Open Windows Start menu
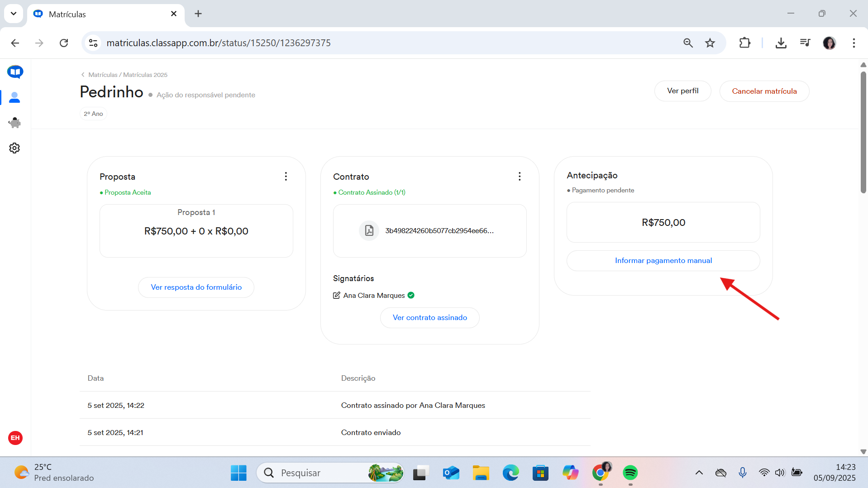 (x=238, y=473)
